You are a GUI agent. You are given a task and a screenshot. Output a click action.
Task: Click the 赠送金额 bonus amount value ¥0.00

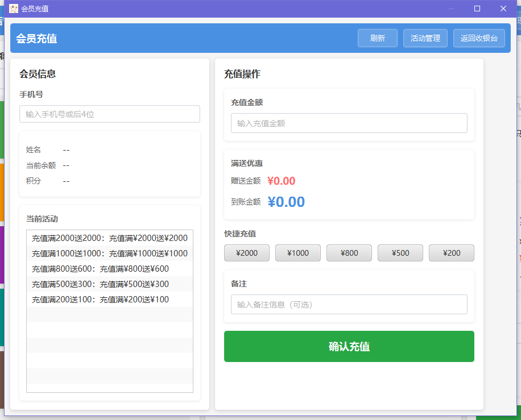point(281,181)
